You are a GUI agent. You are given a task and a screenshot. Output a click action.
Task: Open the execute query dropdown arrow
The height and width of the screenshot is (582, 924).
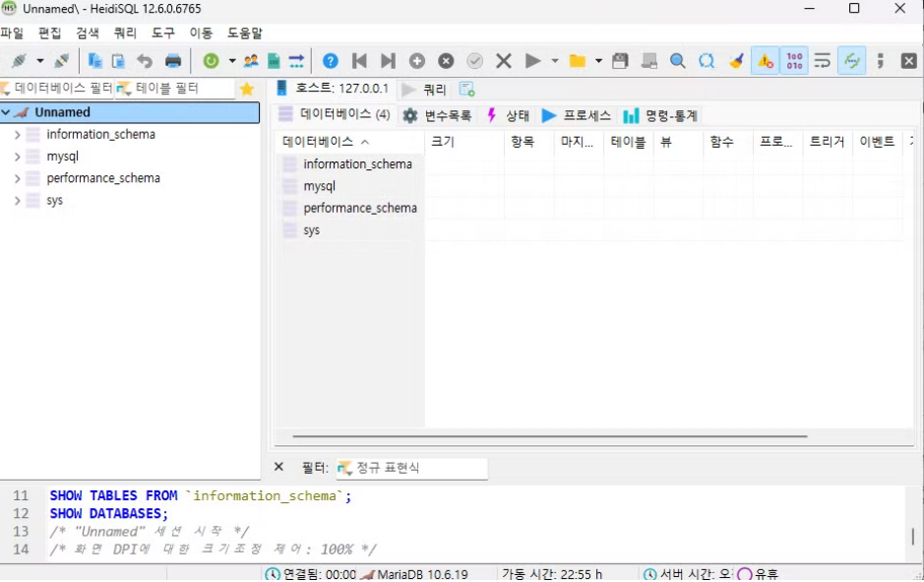point(555,61)
